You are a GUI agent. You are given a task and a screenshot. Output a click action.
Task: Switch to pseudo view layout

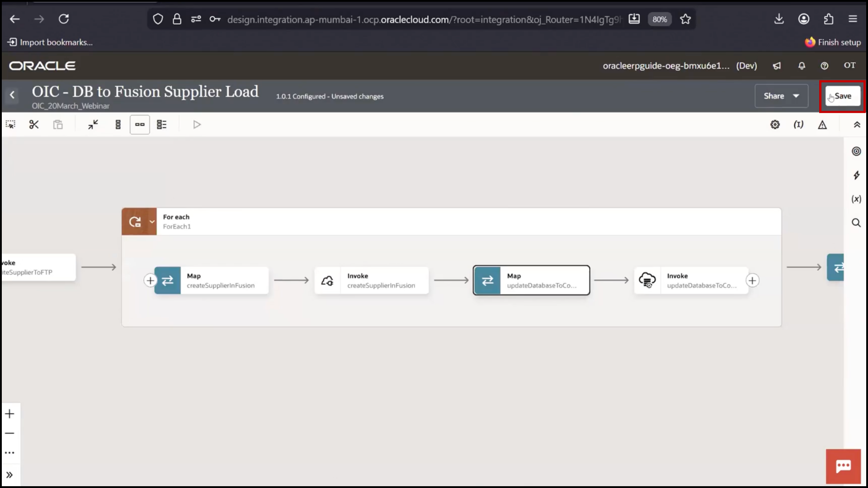[x=162, y=124]
